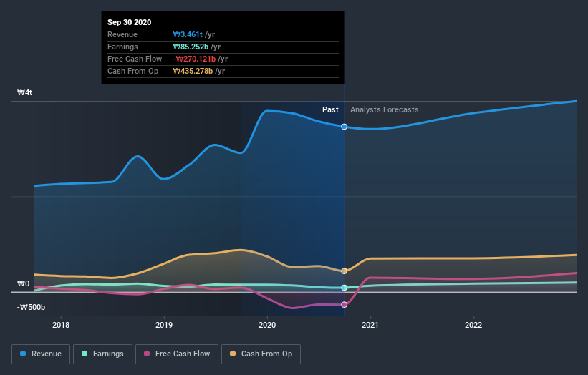The height and width of the screenshot is (375, 588).
Task: Click the -₩500b y-axis label
Action: pyautogui.click(x=31, y=307)
